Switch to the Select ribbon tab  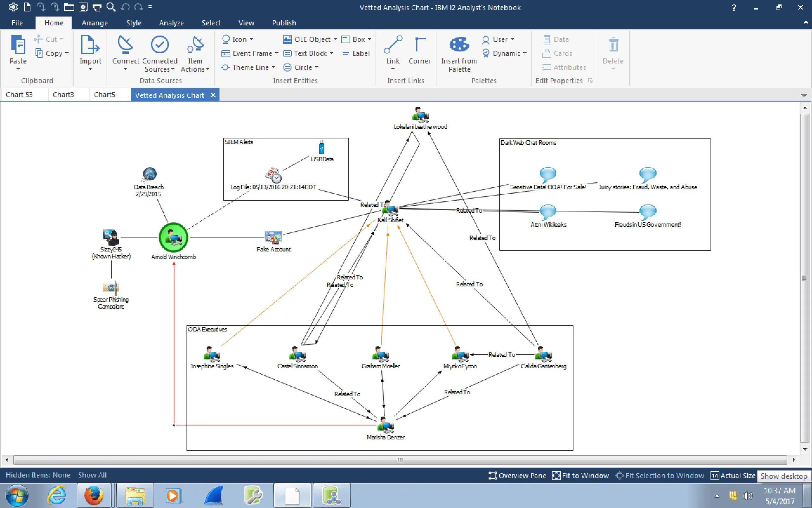pos(211,23)
